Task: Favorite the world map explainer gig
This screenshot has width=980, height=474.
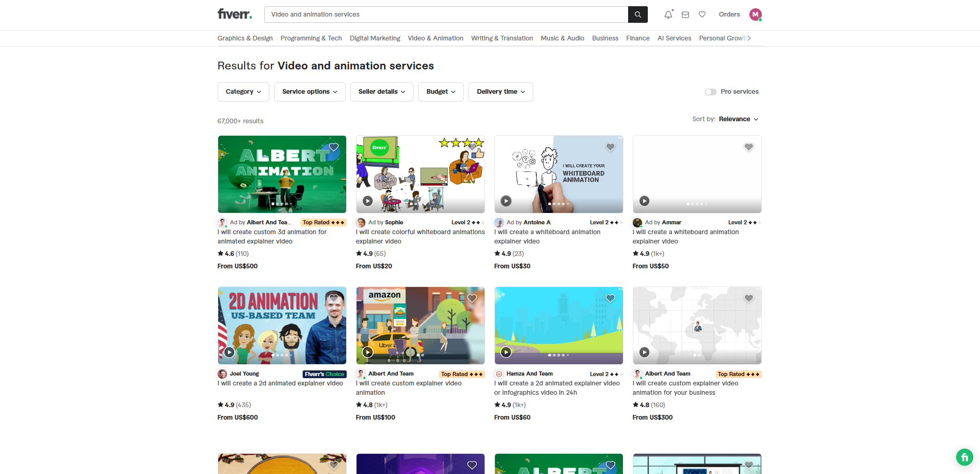Action: coord(749,298)
